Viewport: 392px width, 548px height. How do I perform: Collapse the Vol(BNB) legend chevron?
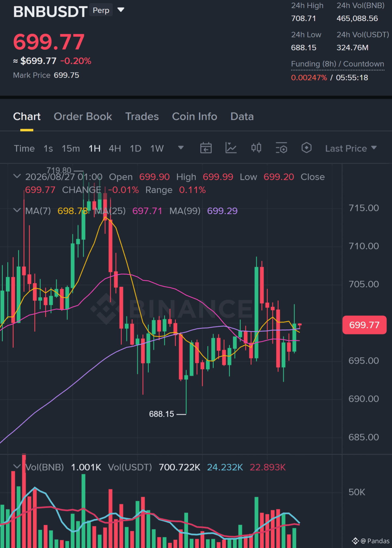click(x=17, y=467)
